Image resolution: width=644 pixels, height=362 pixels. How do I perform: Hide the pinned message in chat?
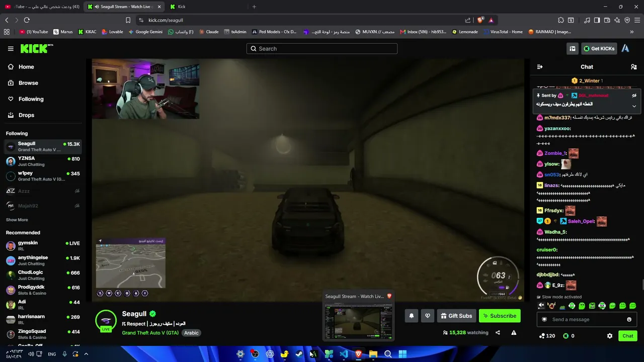pos(634,96)
